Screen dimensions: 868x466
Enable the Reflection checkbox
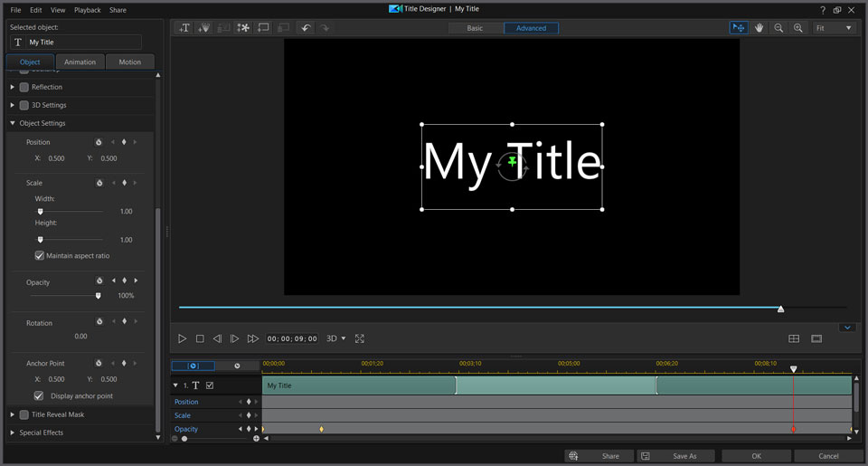(x=24, y=87)
